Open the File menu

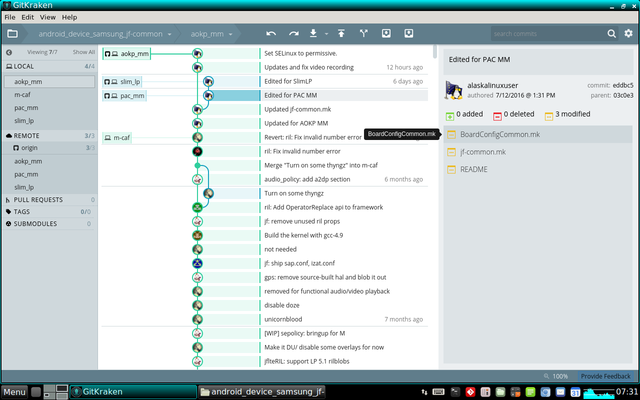10,17
